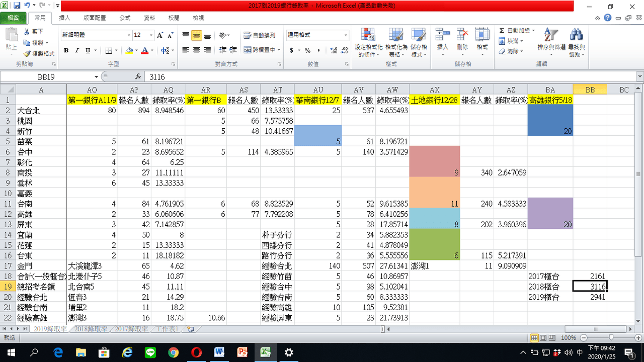Image resolution: width=644 pixels, height=362 pixels.
Task: Left-align cell text
Action: (186, 50)
